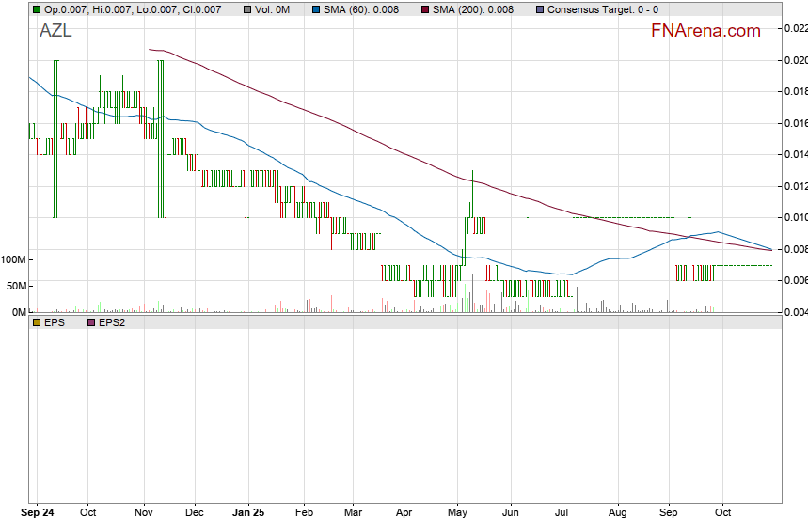Click the 0.022 price axis label

coord(795,29)
